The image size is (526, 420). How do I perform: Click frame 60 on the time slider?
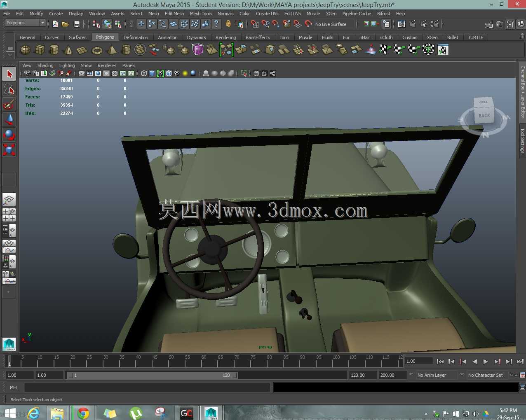tap(204, 362)
